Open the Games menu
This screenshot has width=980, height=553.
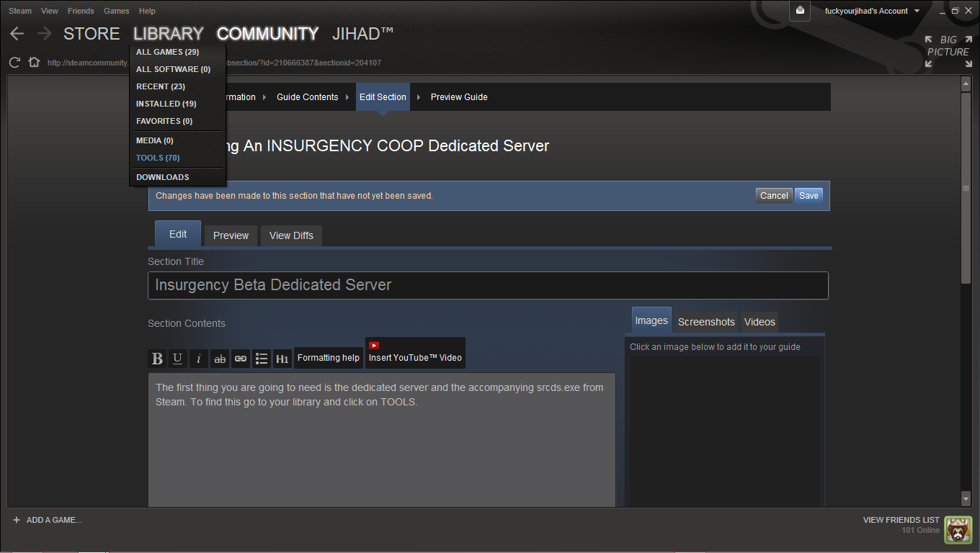point(116,11)
